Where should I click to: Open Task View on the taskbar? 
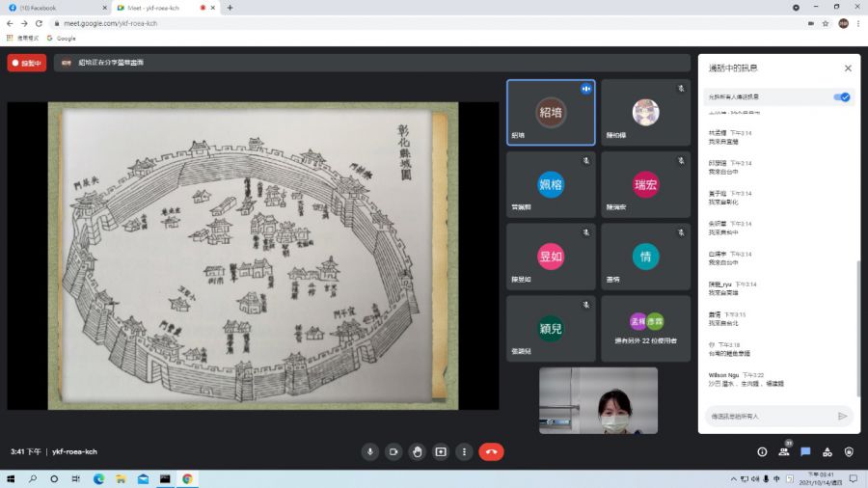pos(76,478)
